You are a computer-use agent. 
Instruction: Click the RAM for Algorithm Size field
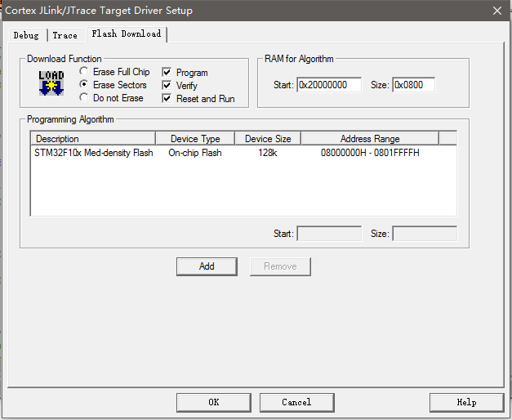point(414,85)
